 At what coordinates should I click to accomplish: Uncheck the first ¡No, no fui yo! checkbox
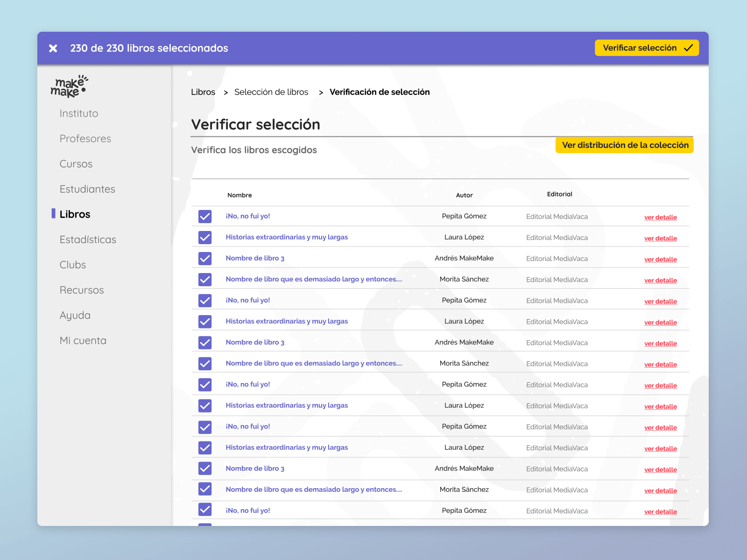tap(205, 217)
